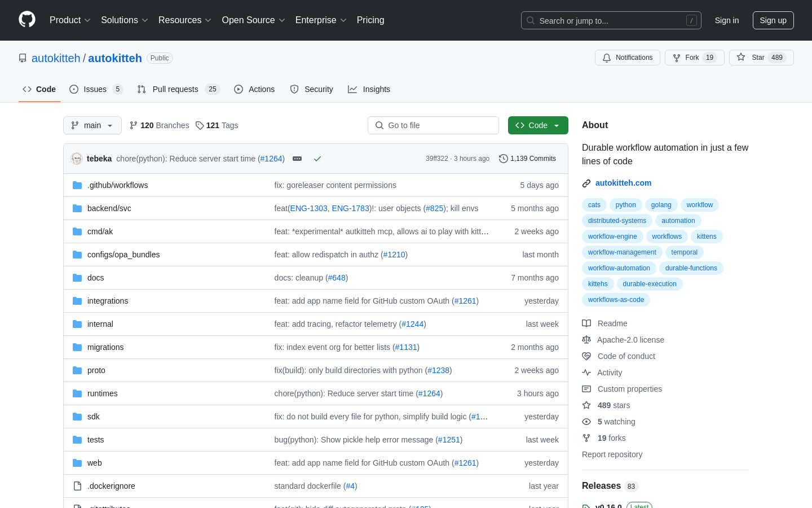Image resolution: width=812 pixels, height=508 pixels.
Task: Switch to the Issues tab
Action: (96, 89)
